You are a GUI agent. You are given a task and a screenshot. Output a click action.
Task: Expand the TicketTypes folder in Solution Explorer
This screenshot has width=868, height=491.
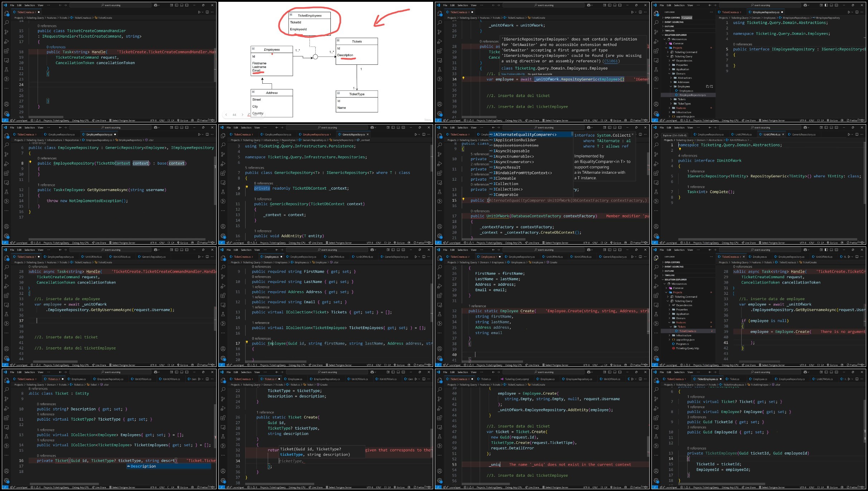pos(684,104)
